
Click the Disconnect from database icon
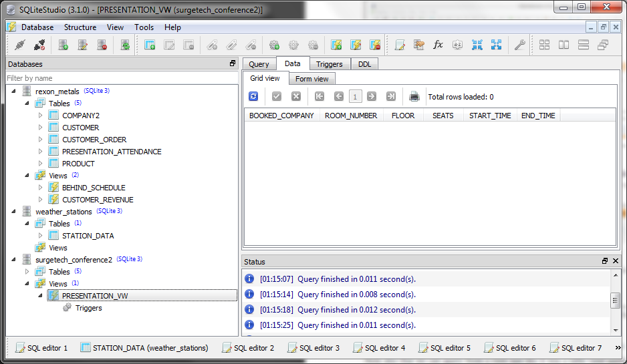(39, 45)
